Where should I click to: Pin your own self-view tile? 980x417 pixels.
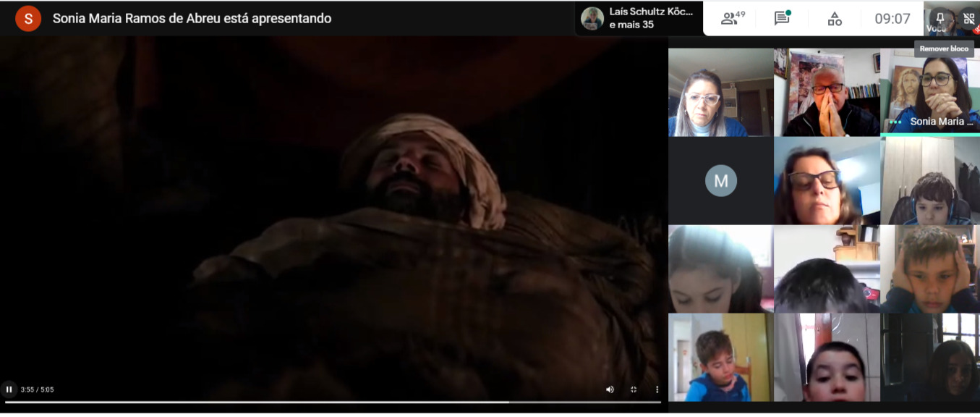939,19
